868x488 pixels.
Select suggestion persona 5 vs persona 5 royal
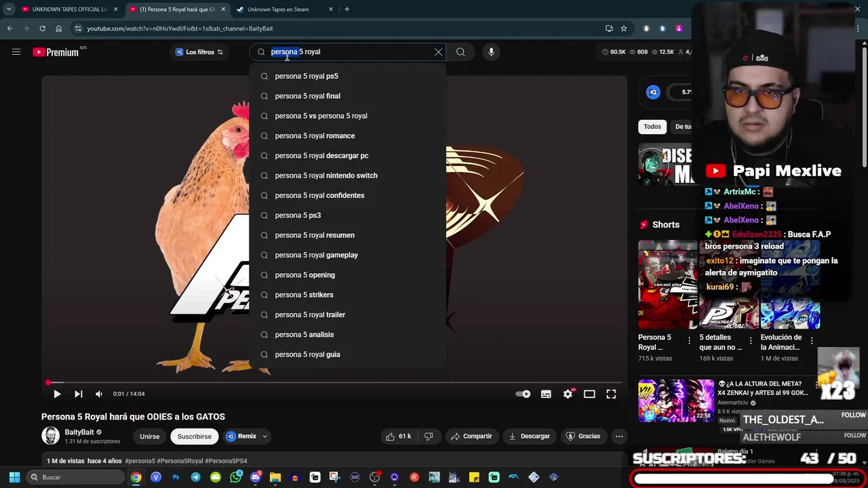348,116
